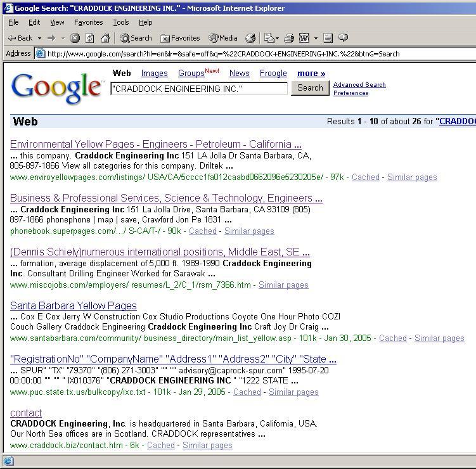Open the Favorites pane toolbar button
This screenshot has height=469, width=476.
pyautogui.click(x=180, y=38)
